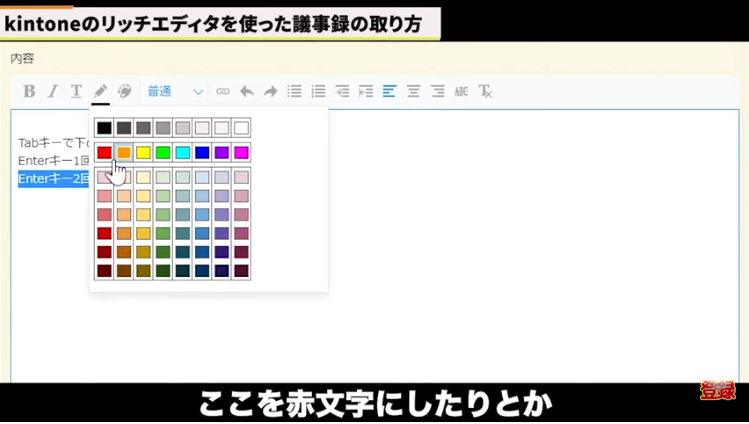This screenshot has width=749, height=424.
Task: Choose the bright green swatch
Action: click(x=163, y=153)
